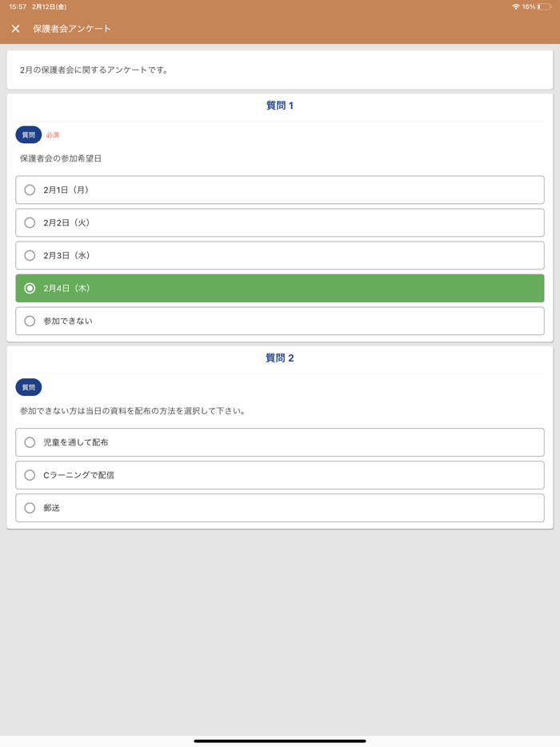The image size is (560, 747).
Task: Select the 郵送 radio button
Action: coord(280,506)
